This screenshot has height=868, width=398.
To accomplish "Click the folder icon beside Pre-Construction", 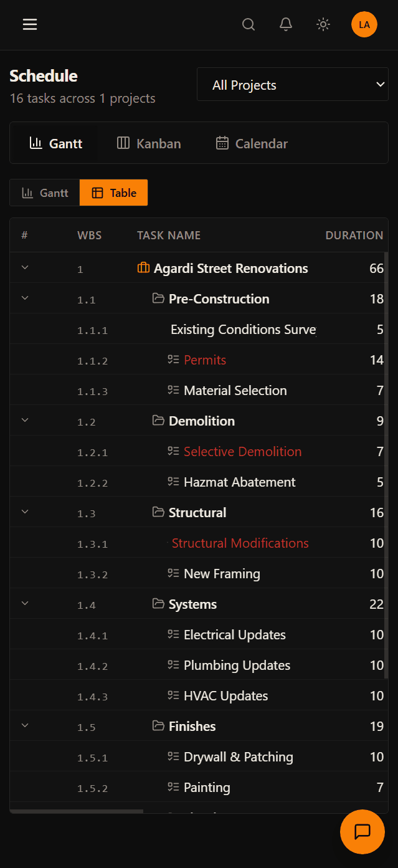I will pos(158,298).
